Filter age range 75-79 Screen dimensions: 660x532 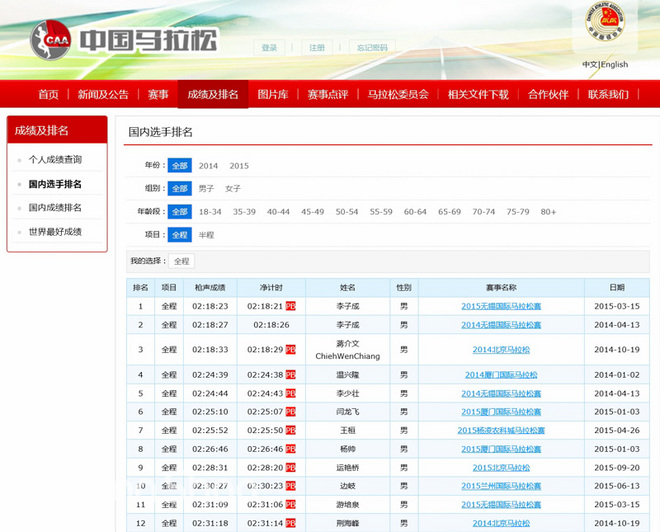(x=518, y=212)
